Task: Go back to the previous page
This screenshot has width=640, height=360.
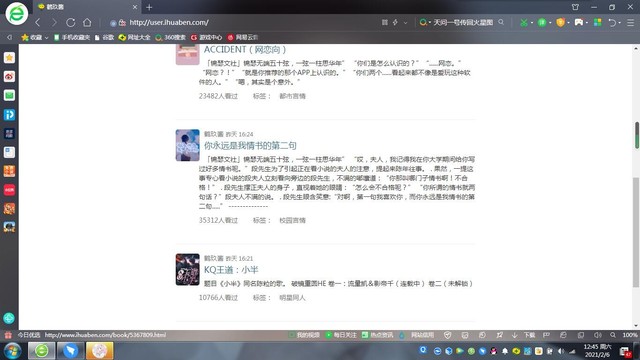Action: pyautogui.click(x=38, y=22)
